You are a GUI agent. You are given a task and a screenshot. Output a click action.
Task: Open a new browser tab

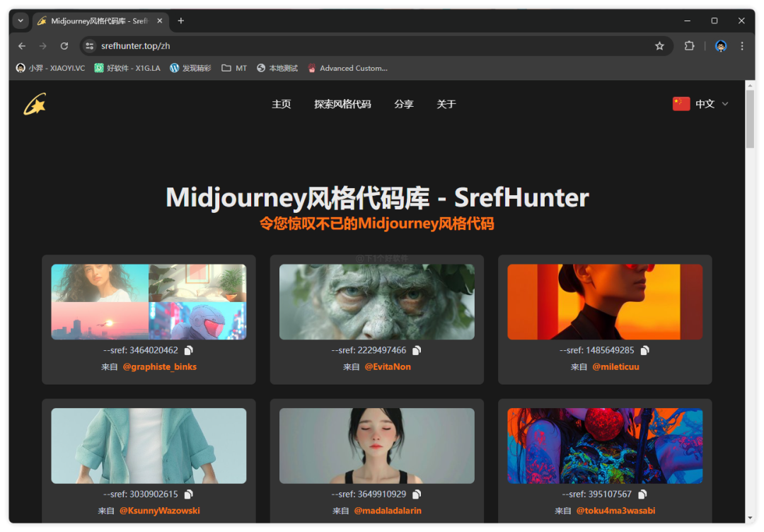click(181, 21)
